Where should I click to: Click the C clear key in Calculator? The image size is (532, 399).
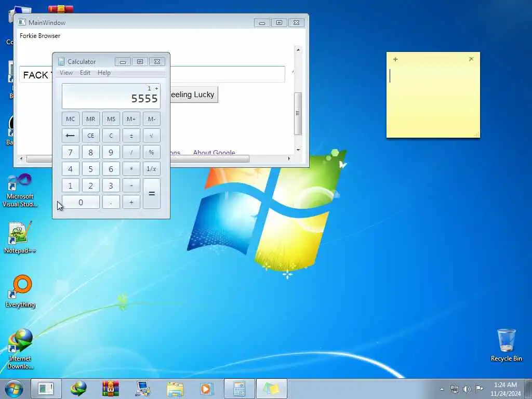click(111, 136)
